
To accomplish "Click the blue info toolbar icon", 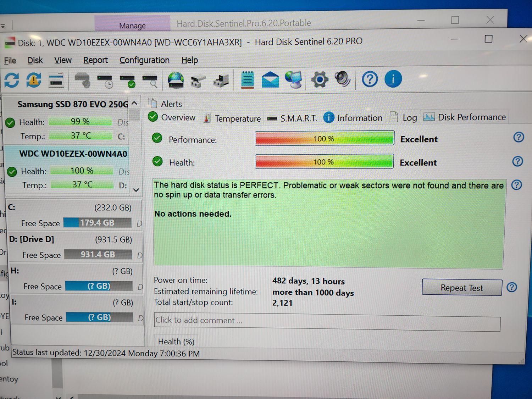I will [x=393, y=79].
